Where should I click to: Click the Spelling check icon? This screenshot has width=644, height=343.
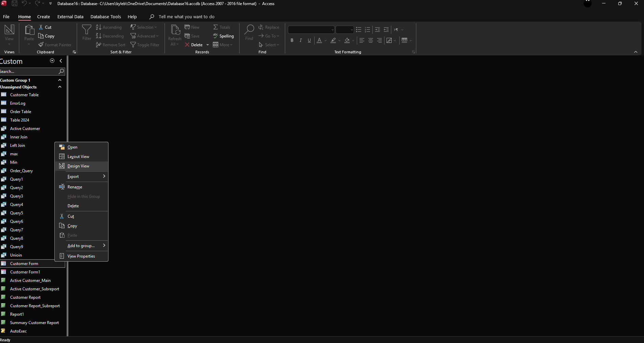(x=216, y=36)
